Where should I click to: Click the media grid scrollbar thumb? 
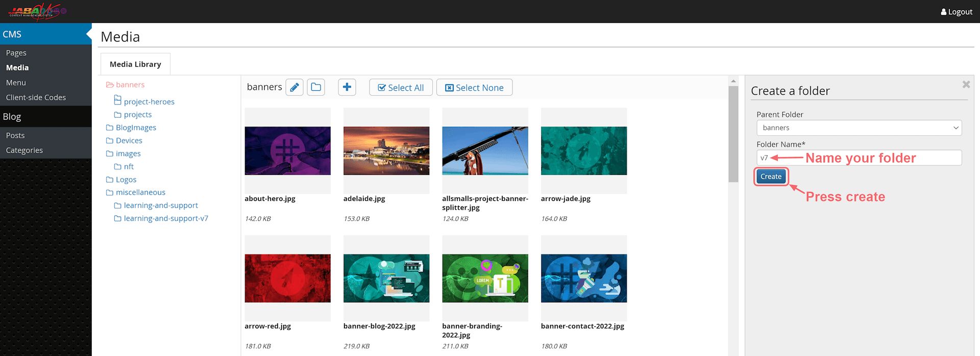[733, 134]
